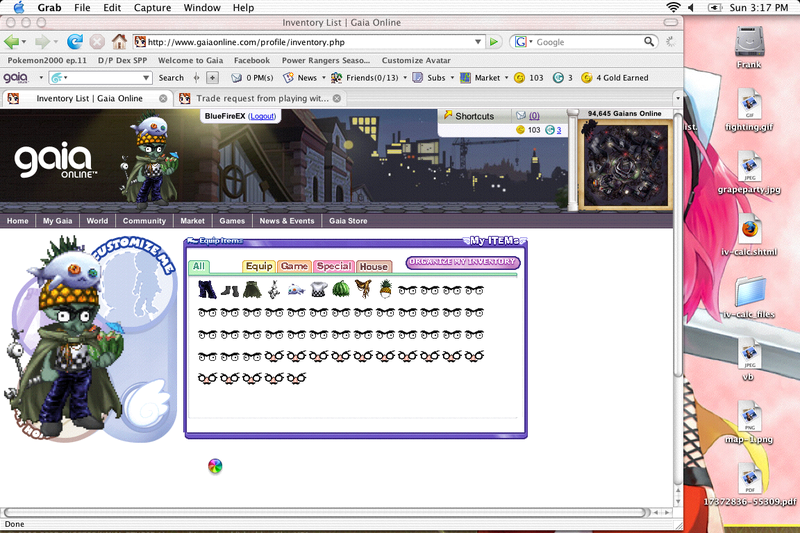Screen dimensions: 800x533
Task: Select the Special inventory tab
Action: tap(334, 266)
